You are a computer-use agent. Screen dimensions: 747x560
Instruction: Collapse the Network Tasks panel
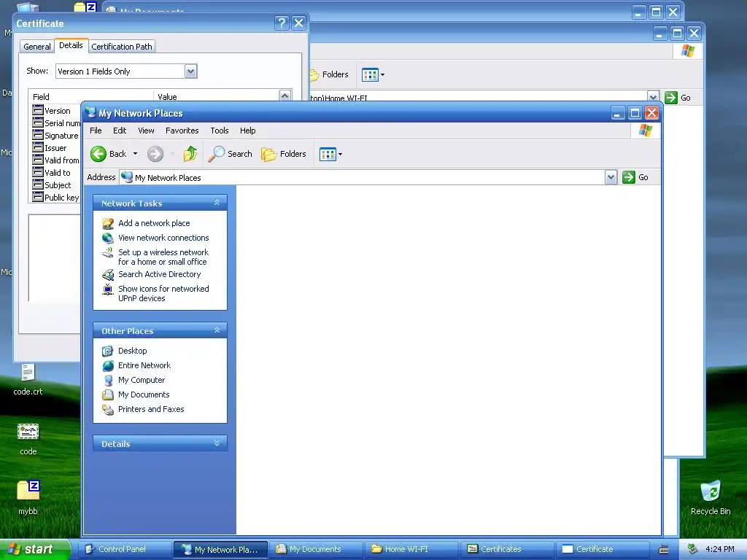pos(217,203)
